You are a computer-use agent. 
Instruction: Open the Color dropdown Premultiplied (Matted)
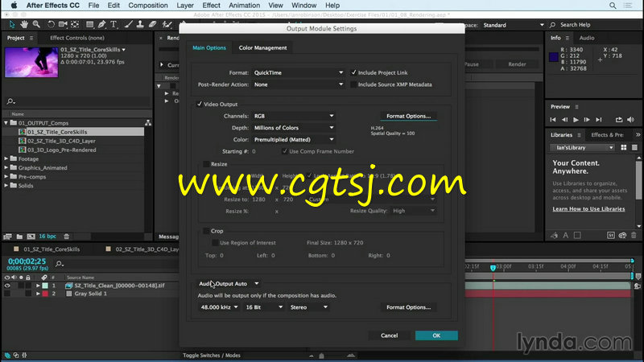(x=293, y=139)
